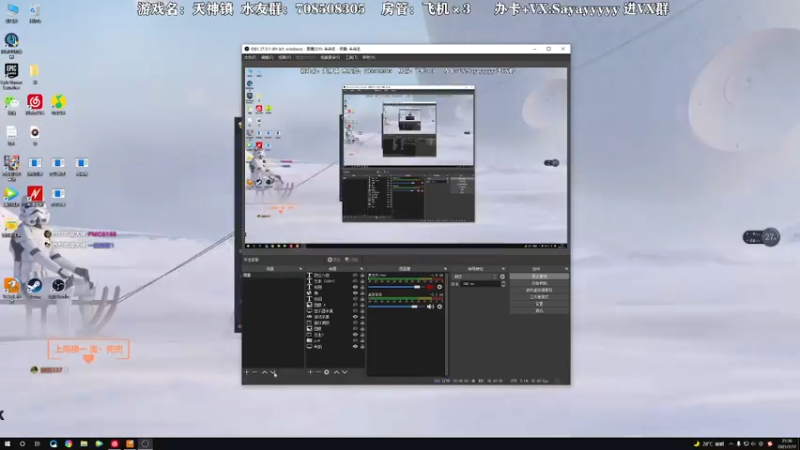Open the 编辑 (Edit) menu in OBS
The width and height of the screenshot is (800, 450).
tap(267, 58)
